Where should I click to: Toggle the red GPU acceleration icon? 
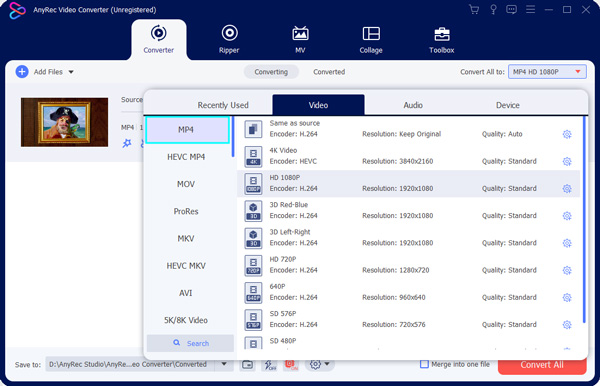(291, 364)
